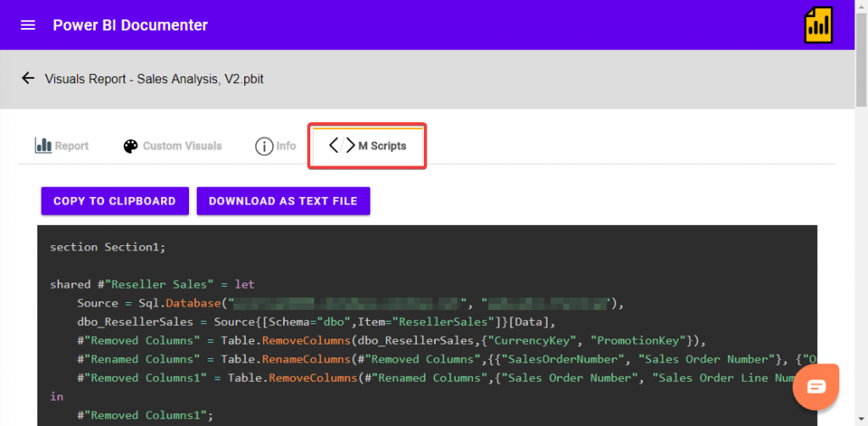Click the 'section Section1;' code line
Screen dimensions: 868x426
108,247
